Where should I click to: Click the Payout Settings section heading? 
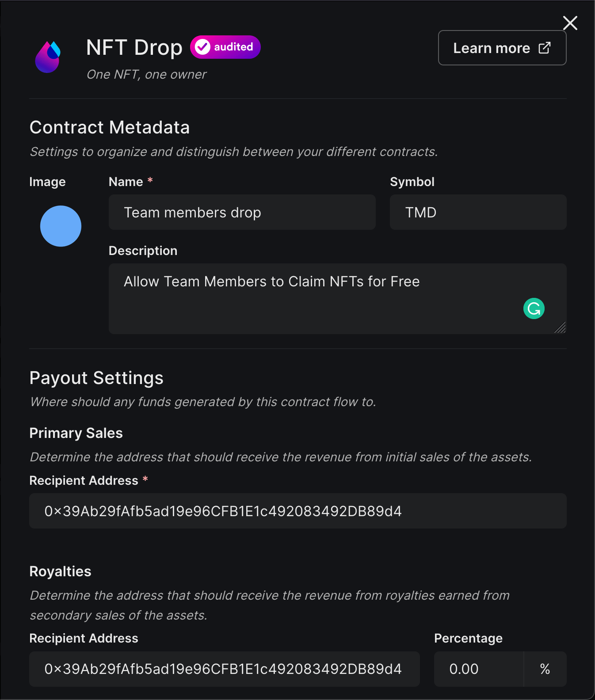click(96, 378)
